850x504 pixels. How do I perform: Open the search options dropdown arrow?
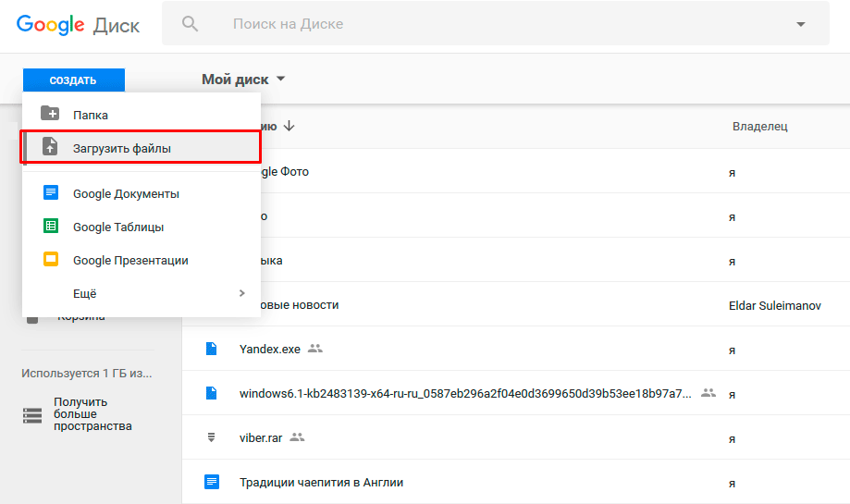[800, 25]
